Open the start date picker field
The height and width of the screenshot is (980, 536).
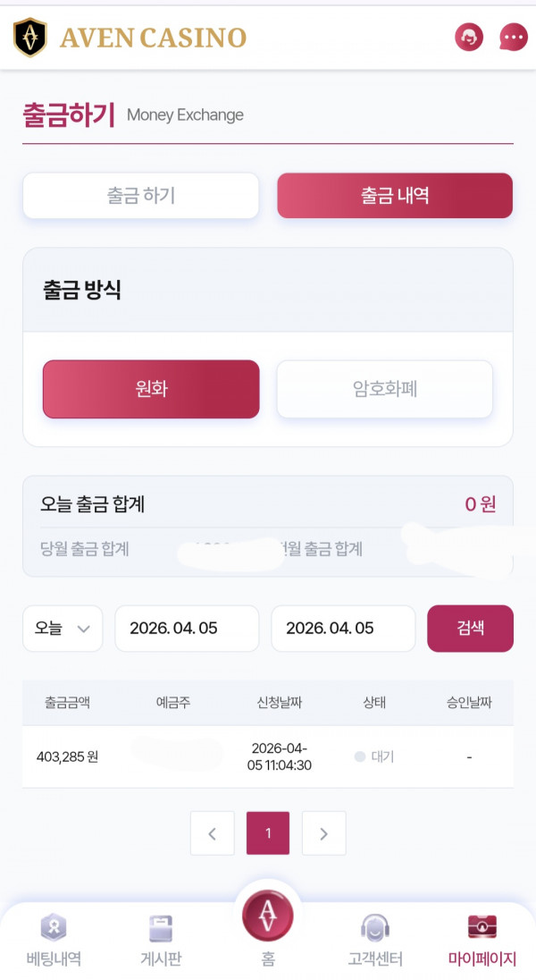(x=187, y=629)
